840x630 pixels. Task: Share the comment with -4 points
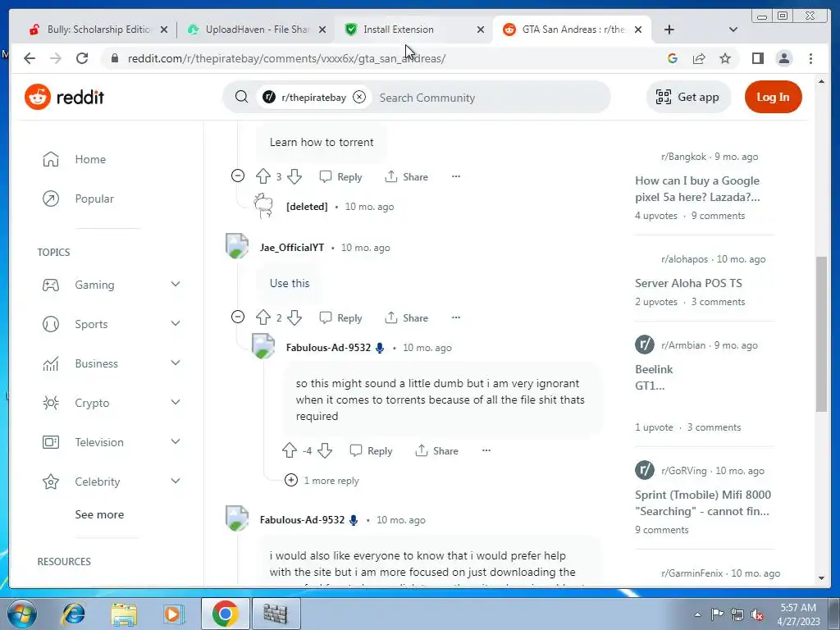[x=436, y=451]
